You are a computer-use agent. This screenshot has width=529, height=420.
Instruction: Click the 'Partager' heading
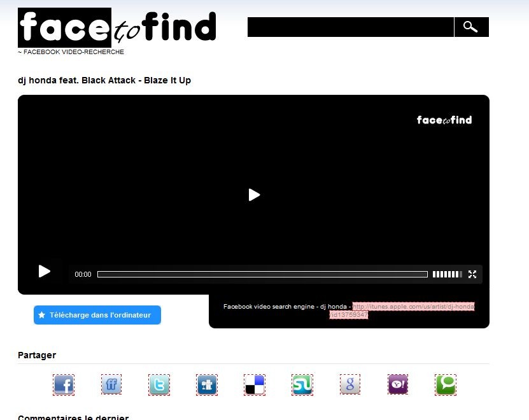[x=37, y=355]
